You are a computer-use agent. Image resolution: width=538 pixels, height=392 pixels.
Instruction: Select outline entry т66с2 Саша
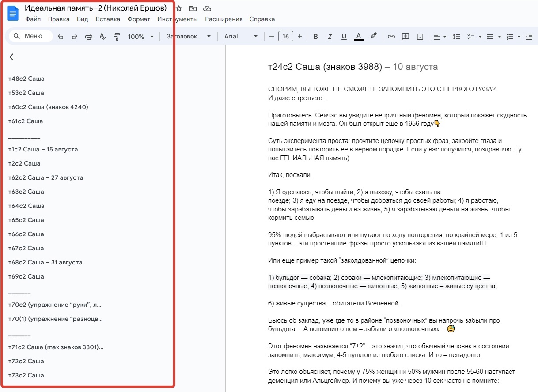[x=27, y=234]
